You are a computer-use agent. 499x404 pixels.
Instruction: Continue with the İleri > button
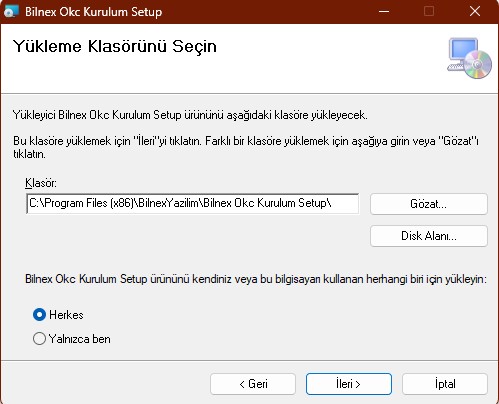coord(349,384)
